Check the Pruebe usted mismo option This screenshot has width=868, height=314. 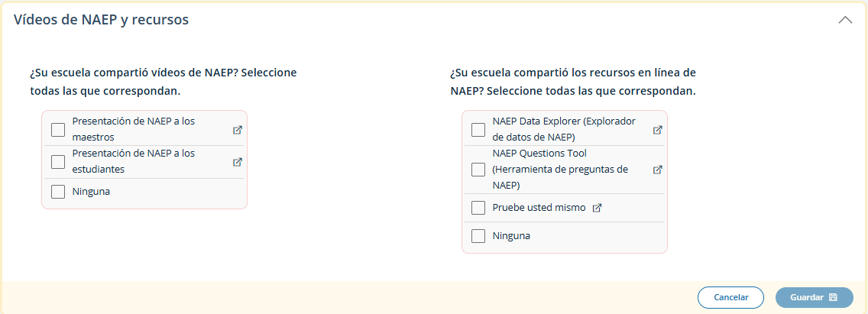click(478, 208)
